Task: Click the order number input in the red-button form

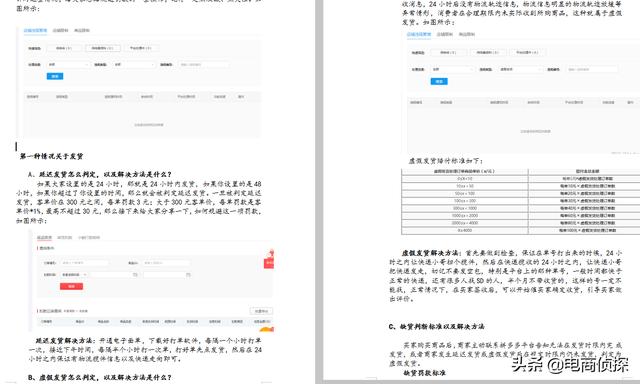Action: click(84, 263)
